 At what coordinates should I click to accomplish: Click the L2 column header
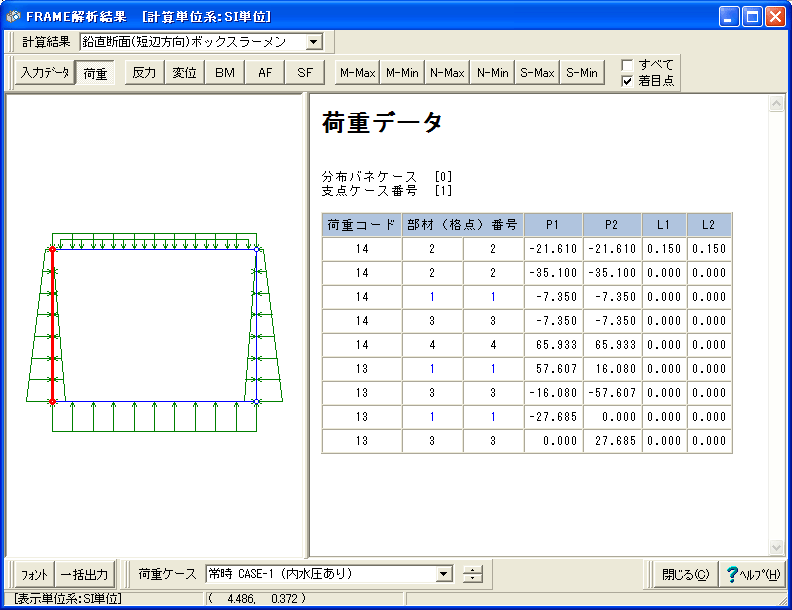(x=709, y=225)
